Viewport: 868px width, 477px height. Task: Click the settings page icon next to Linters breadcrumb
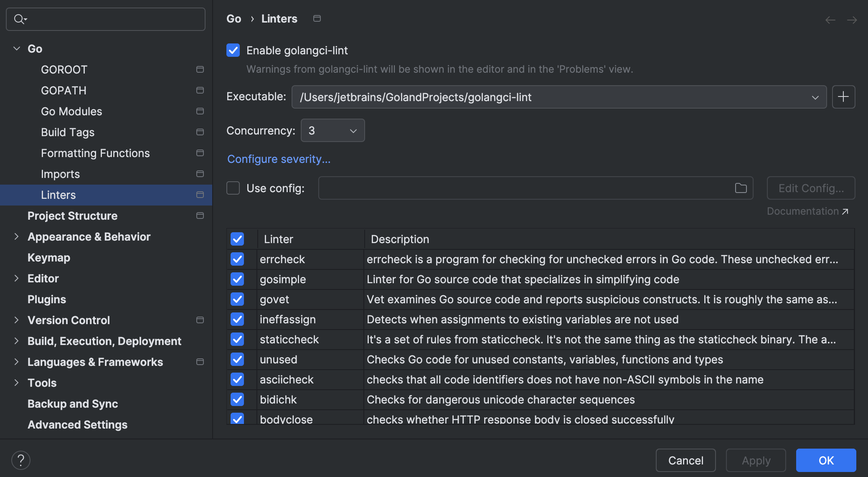point(316,18)
